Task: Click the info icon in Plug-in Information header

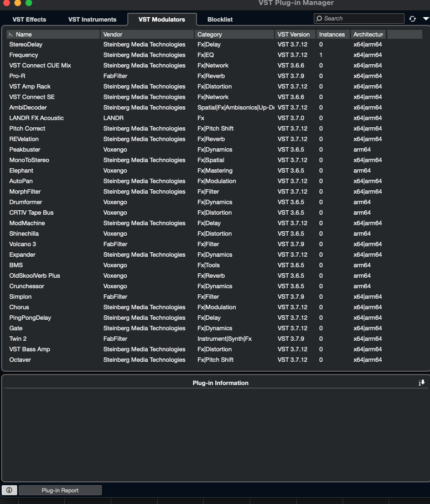Action: point(422,383)
